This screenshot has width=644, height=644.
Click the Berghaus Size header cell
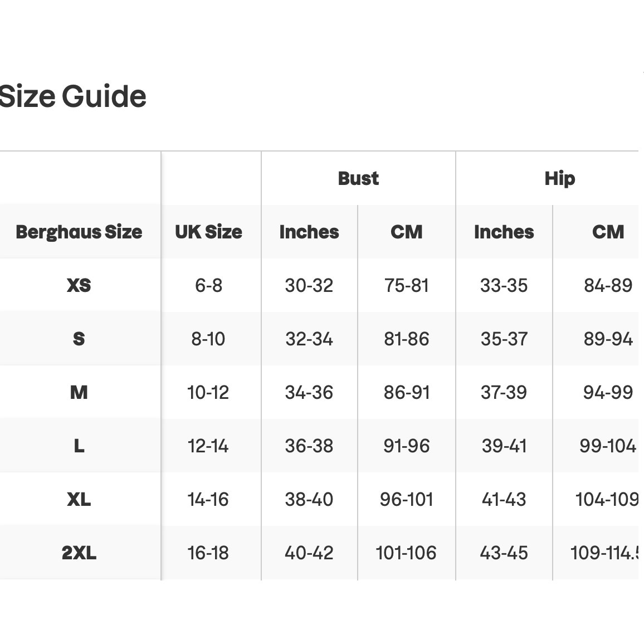pyautogui.click(x=79, y=232)
